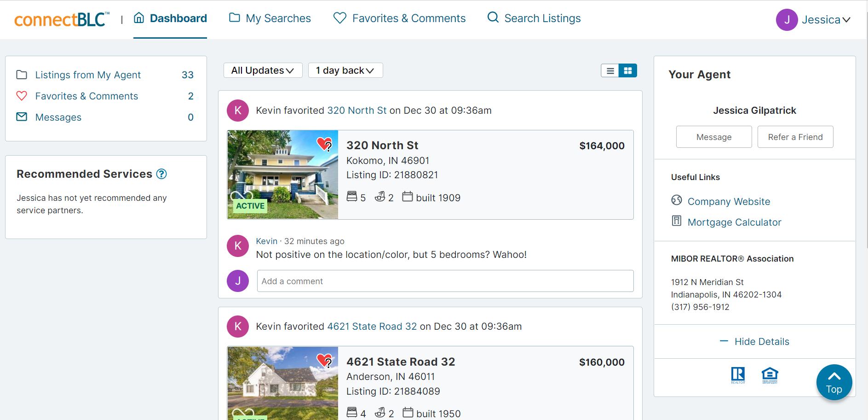
Task: Click the Recommended Services help icon
Action: (161, 174)
